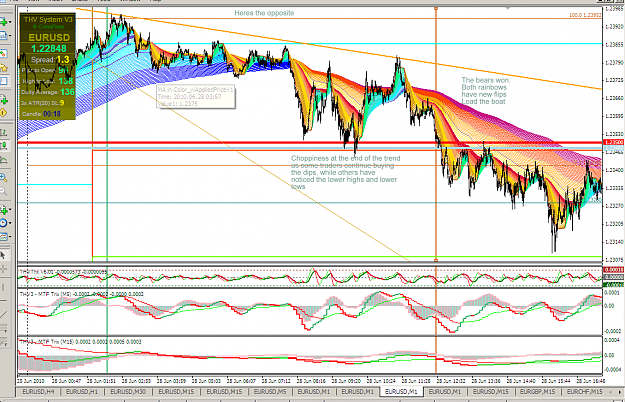This screenshot has width=625, height=402.
Task: Click the 3x ATR(20) SL value
Action: [x=62, y=103]
